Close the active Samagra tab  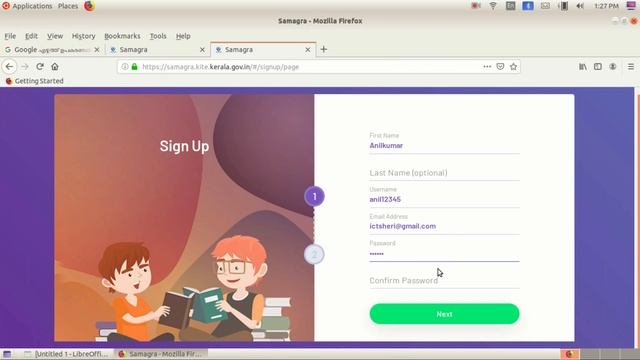[308, 49]
